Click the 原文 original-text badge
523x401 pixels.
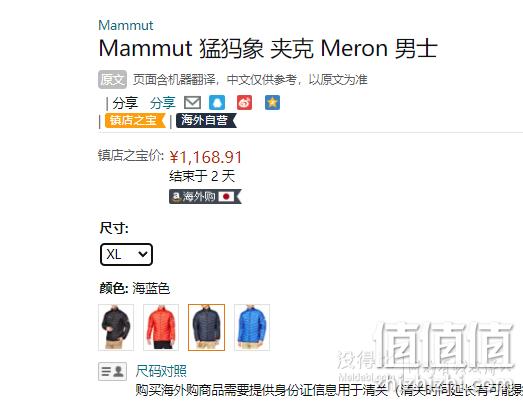coord(112,80)
